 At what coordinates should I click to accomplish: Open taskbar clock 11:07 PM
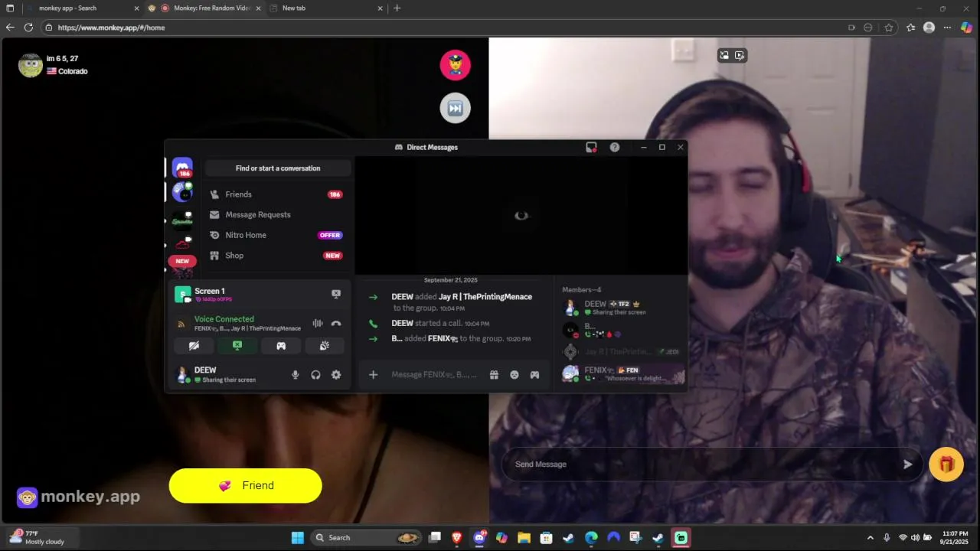(955, 537)
